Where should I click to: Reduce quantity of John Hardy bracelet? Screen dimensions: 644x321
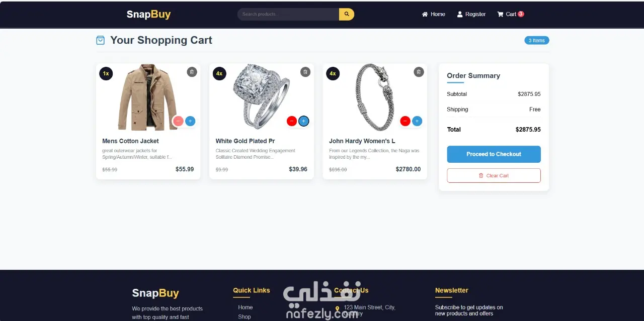tap(405, 121)
